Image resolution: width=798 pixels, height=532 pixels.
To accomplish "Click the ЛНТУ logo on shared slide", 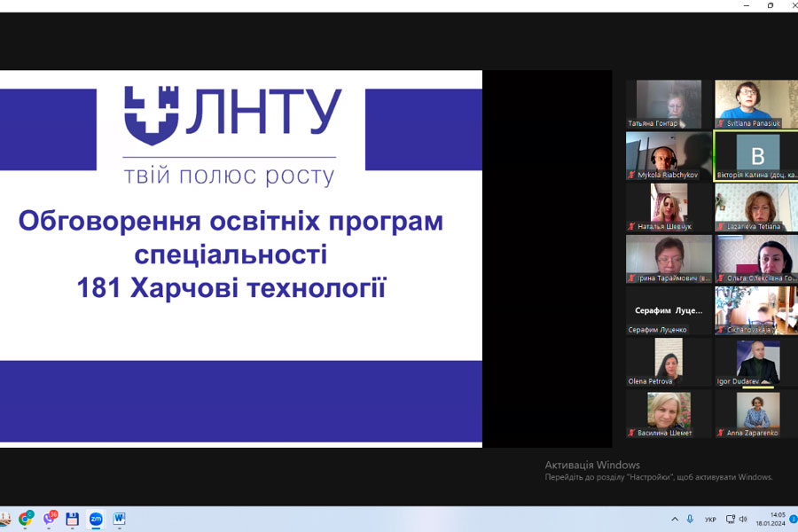I will tap(232, 114).
